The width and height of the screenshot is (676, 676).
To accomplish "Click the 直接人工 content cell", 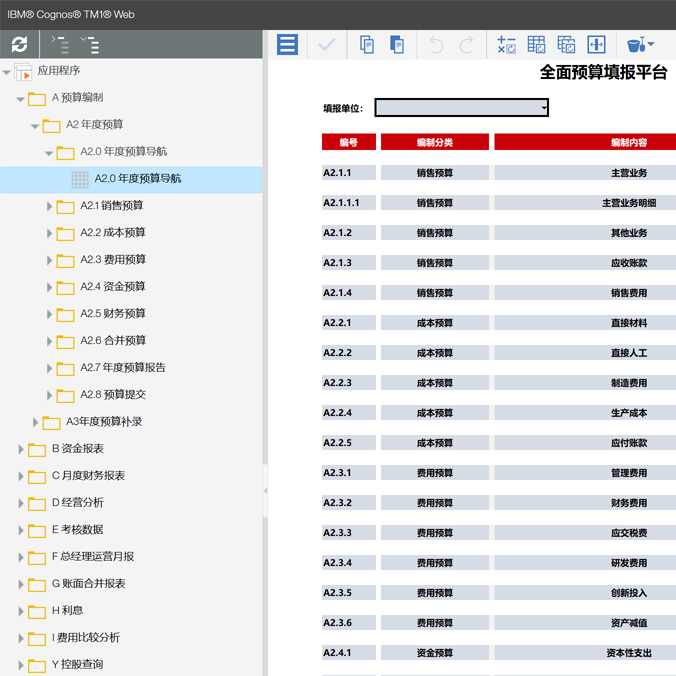I will coord(585,353).
